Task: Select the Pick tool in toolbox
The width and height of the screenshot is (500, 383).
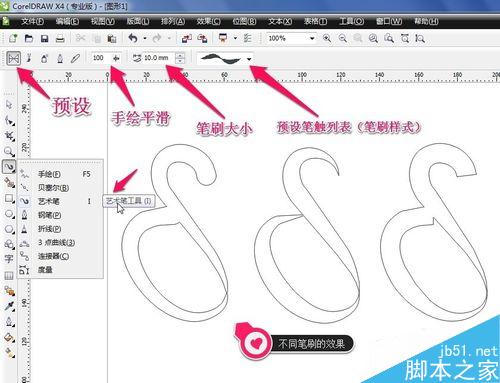Action: [9, 104]
